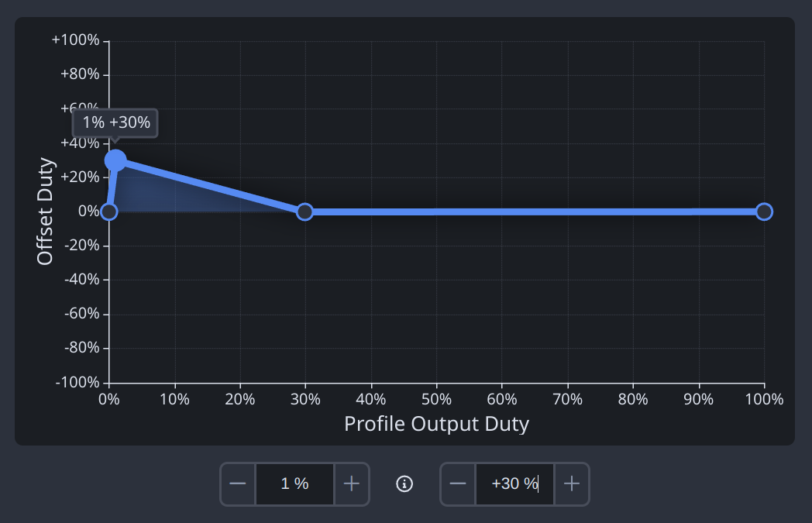Click the +100% y-axis tick label

(x=76, y=40)
